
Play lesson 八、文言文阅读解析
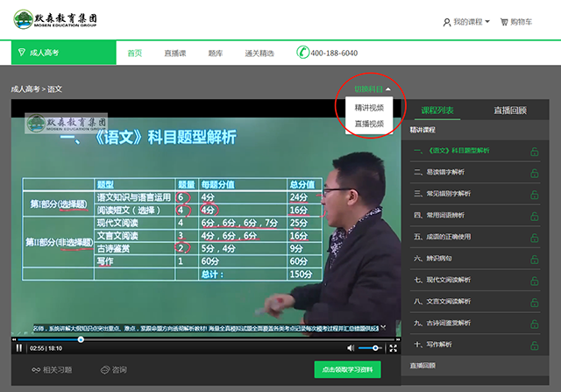click(x=475, y=302)
